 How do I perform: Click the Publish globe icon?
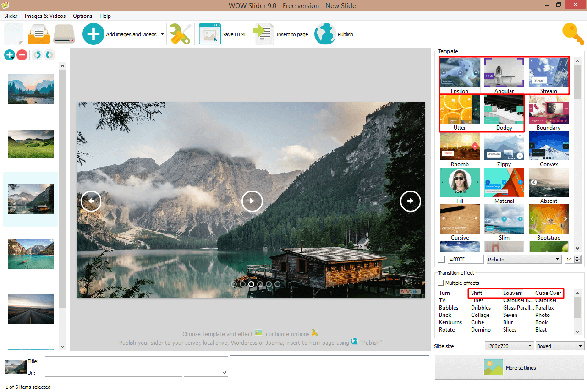(x=325, y=33)
